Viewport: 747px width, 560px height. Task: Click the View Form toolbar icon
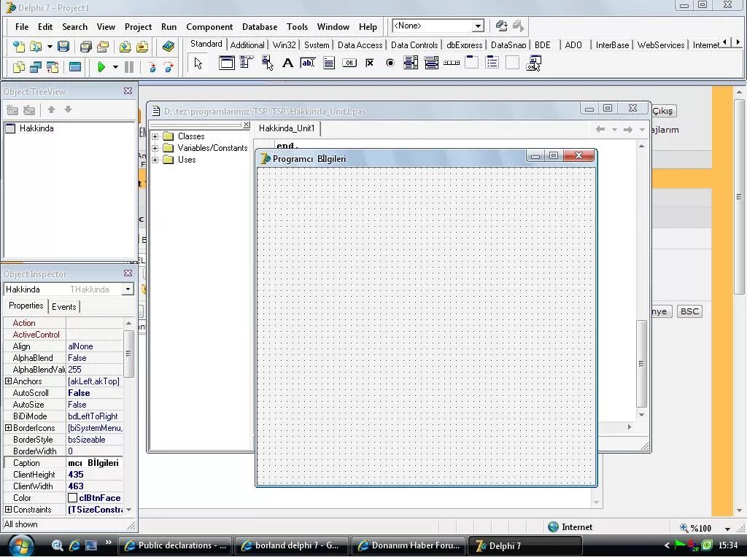pos(36,67)
